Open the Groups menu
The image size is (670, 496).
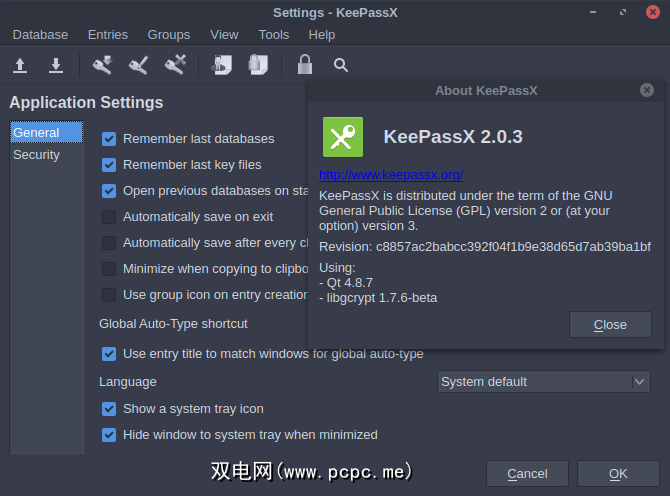[169, 35]
